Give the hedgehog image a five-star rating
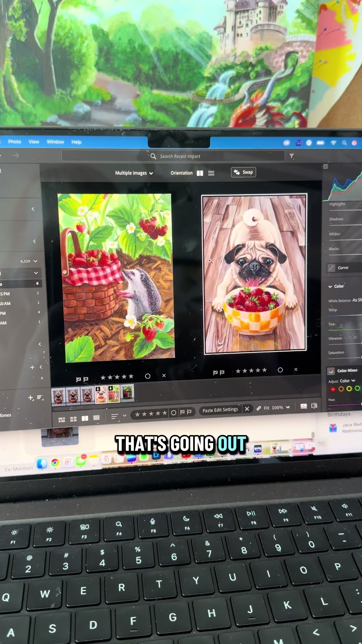 pos(131,377)
